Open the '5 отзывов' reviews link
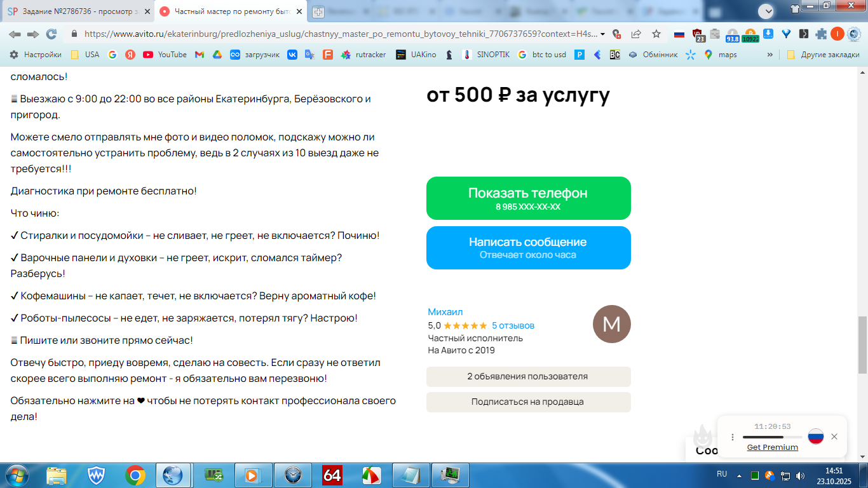 [513, 325]
